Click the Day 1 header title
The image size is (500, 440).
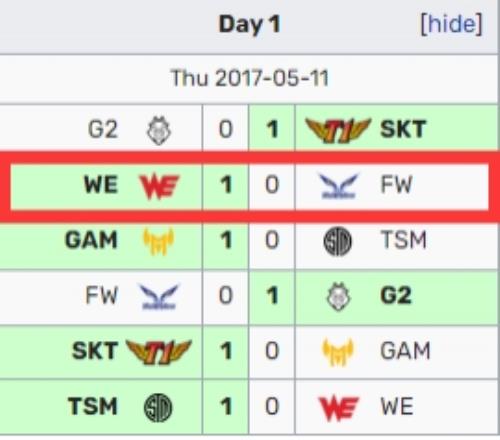pos(249,25)
